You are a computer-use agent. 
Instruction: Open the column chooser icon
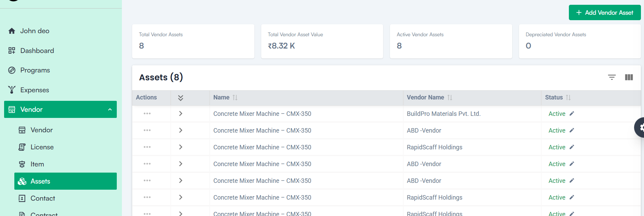click(629, 77)
